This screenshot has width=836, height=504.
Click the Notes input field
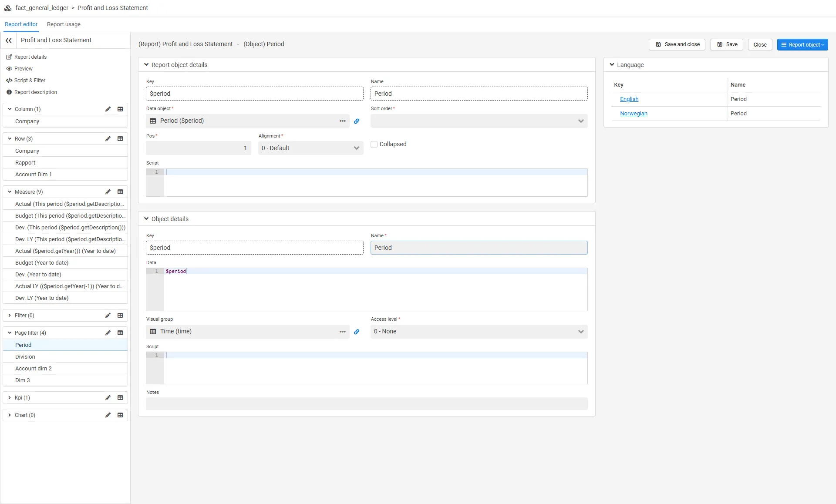pyautogui.click(x=367, y=403)
